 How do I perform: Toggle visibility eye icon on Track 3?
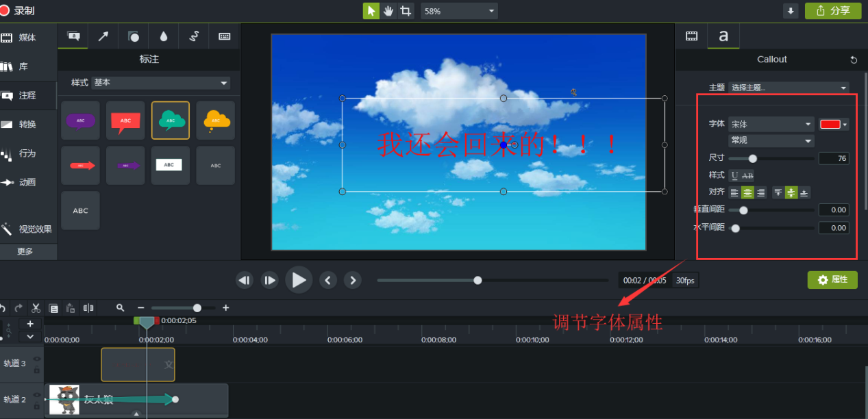[x=37, y=359]
